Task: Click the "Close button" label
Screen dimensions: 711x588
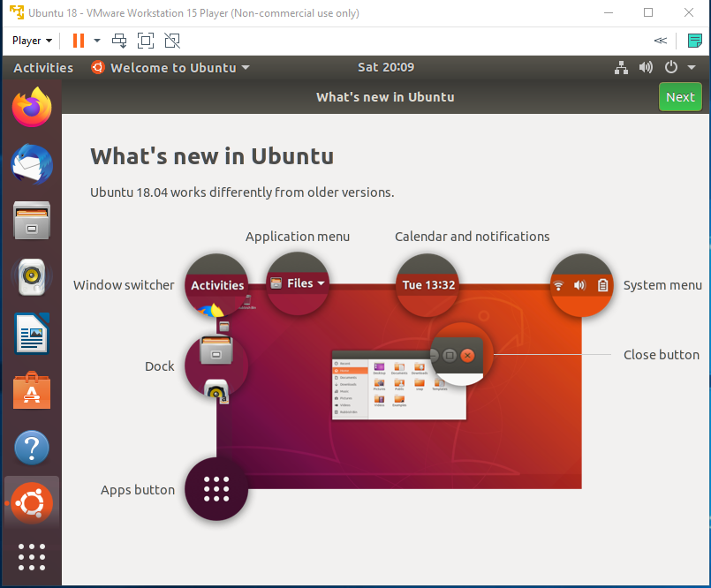Action: coord(662,355)
